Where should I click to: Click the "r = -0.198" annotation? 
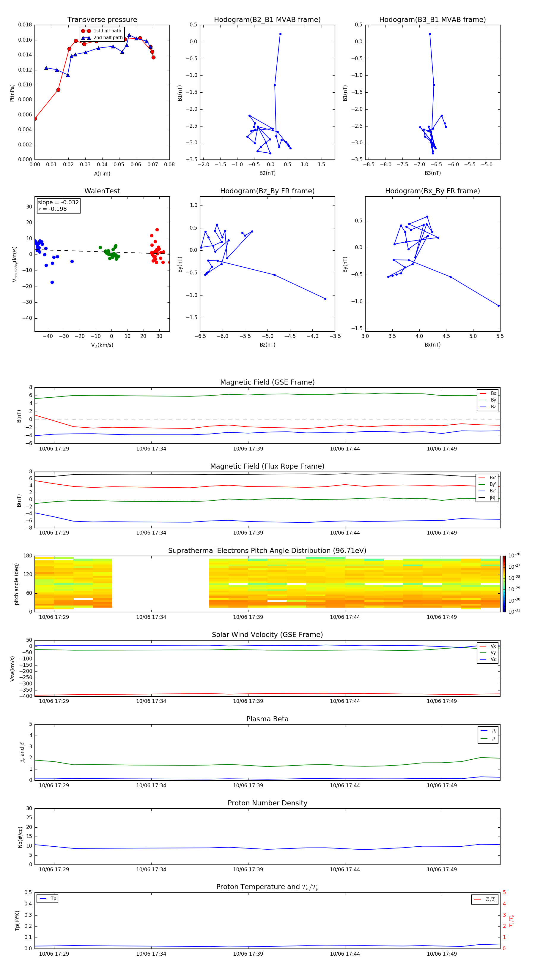[53, 209]
